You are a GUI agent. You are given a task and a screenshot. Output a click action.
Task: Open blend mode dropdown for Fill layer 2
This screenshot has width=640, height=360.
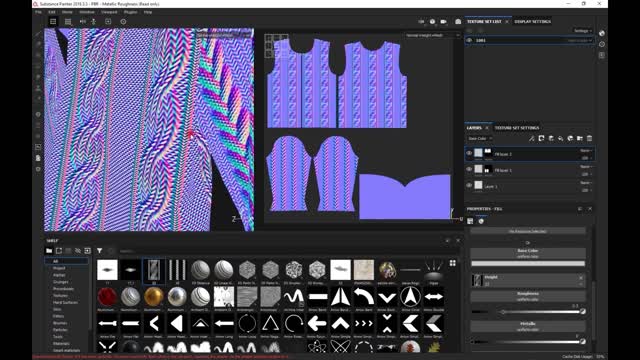click(586, 151)
